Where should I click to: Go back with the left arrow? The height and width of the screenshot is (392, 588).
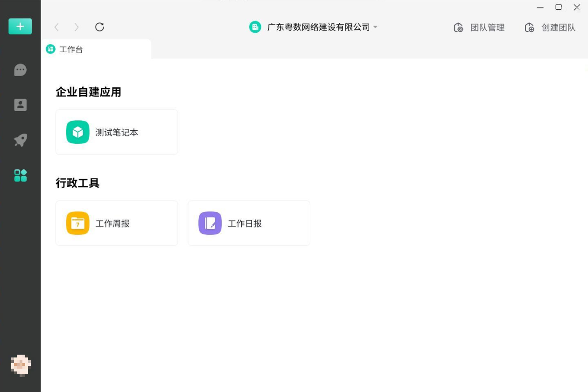(x=56, y=27)
